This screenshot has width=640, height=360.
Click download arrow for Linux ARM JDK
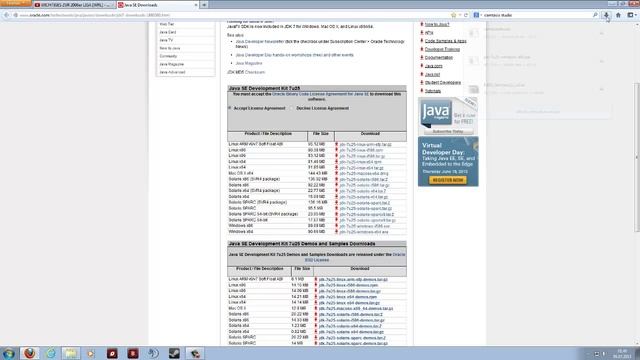[x=336, y=144]
